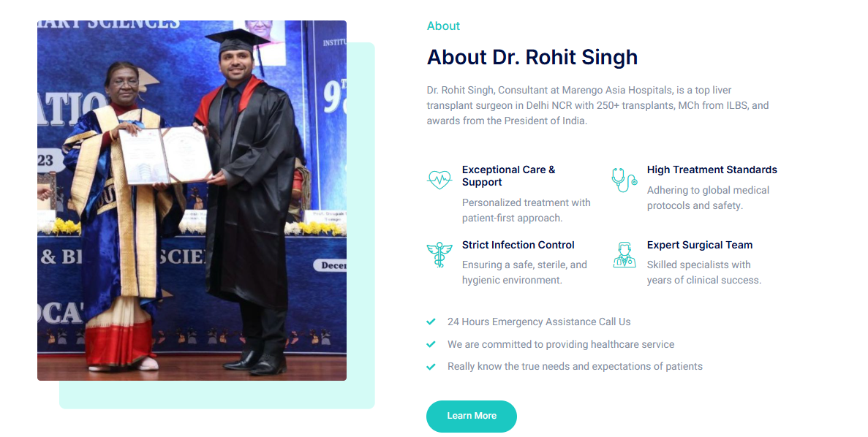Click the doctor icon for Expert Surgical Team
Image resolution: width=868 pixels, height=437 pixels.
[x=624, y=255]
